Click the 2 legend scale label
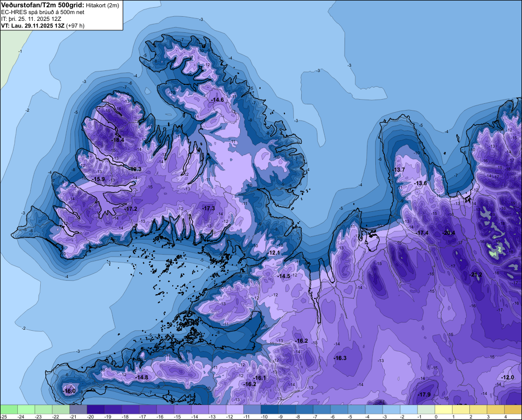The width and height of the screenshot is (522, 420). click(x=471, y=417)
